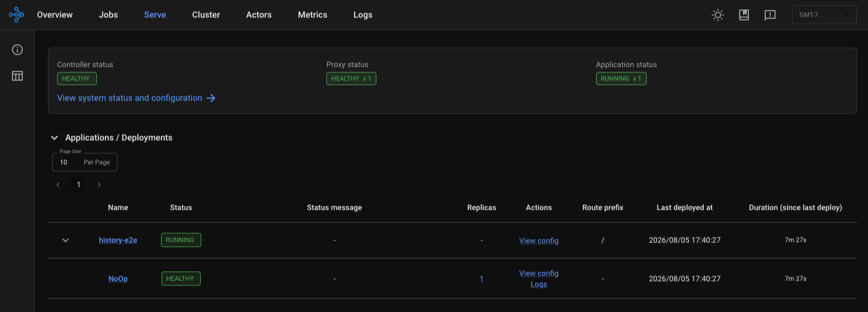Open the documentation book icon
Viewport: 868px width, 312px height.
coord(744,15)
